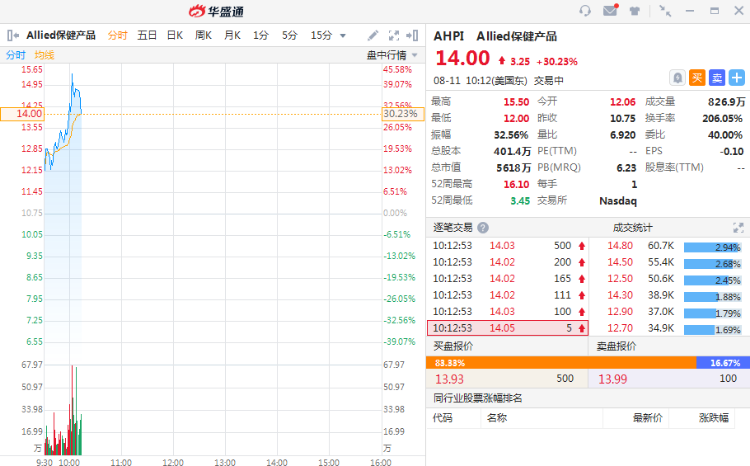Toggle the orange 均线 line legend
The width and height of the screenshot is (750, 466).
pos(44,55)
